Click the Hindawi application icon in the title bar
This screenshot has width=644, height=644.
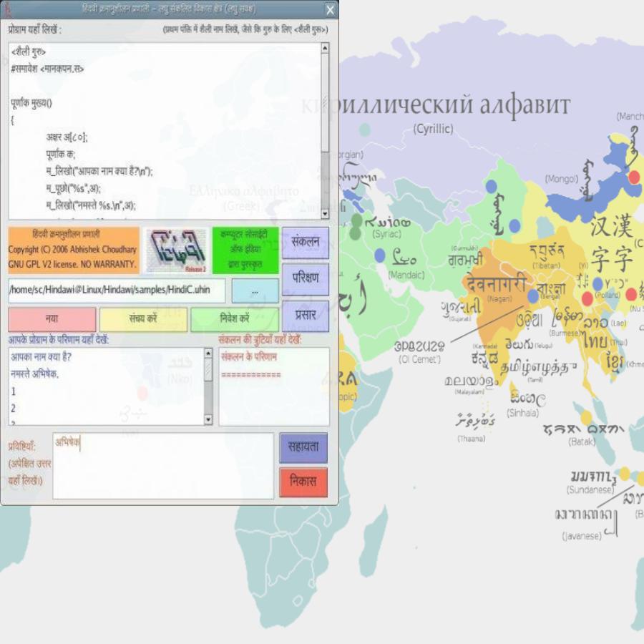tap(9, 10)
